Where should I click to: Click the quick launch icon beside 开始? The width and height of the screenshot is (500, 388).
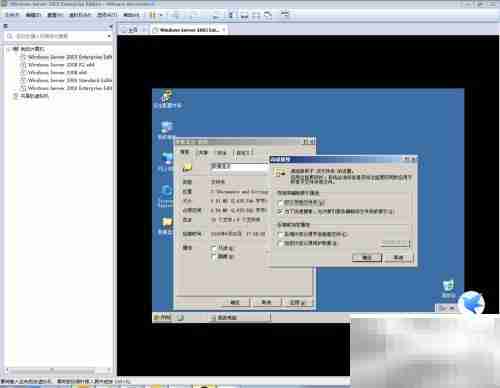coord(180,318)
